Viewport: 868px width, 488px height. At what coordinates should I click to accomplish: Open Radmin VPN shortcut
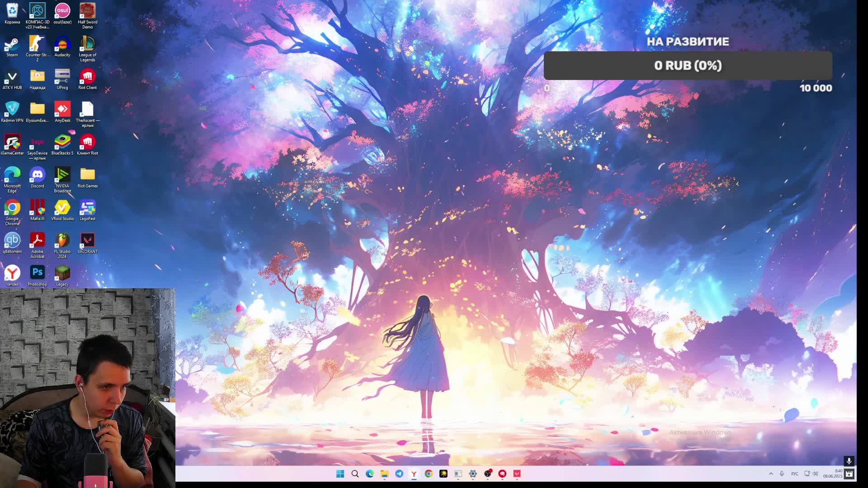click(x=12, y=112)
